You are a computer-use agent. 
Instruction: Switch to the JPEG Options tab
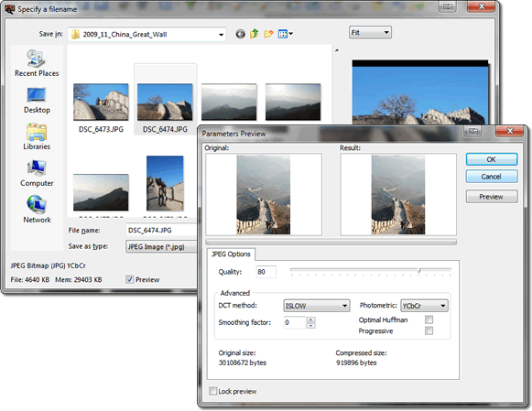(231, 254)
